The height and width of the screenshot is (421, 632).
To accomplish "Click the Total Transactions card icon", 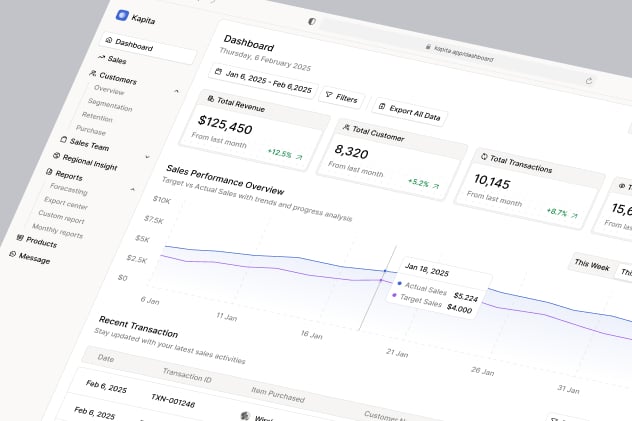I will pos(482,158).
